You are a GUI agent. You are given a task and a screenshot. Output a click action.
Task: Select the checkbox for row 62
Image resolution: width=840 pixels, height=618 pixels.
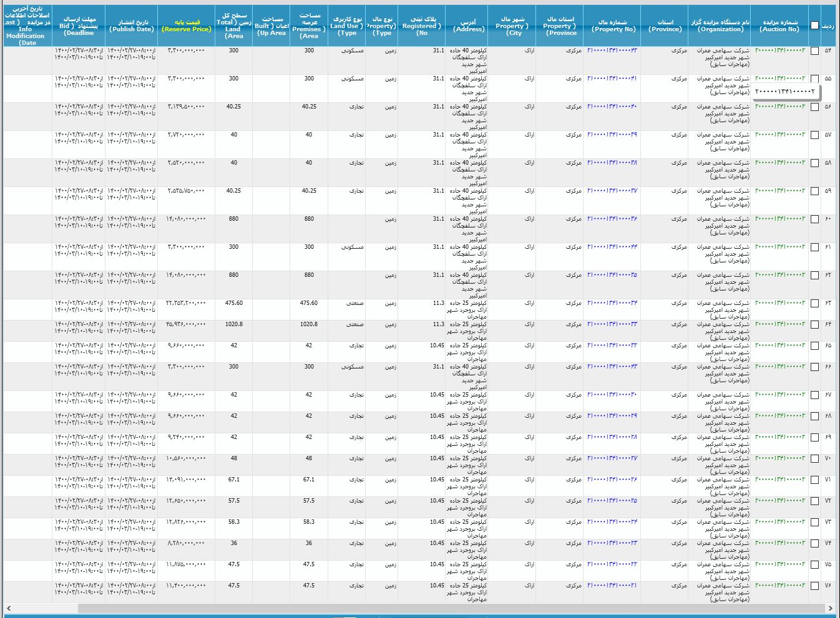814,276
